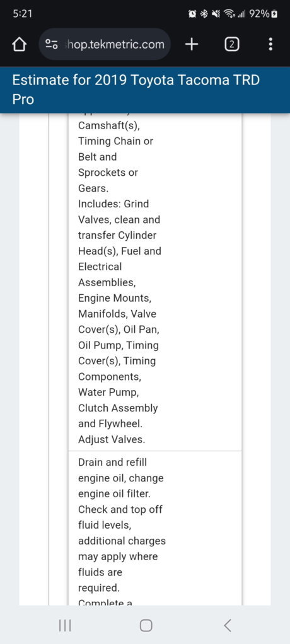Open a new tab with plus icon
The width and height of the screenshot is (290, 644).
tap(192, 44)
